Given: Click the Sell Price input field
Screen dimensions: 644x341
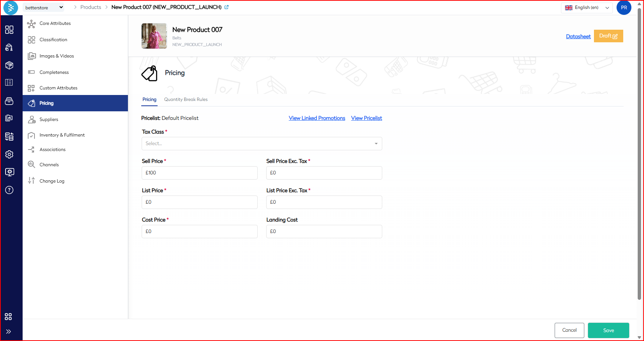Looking at the screenshot, I should tap(199, 173).
